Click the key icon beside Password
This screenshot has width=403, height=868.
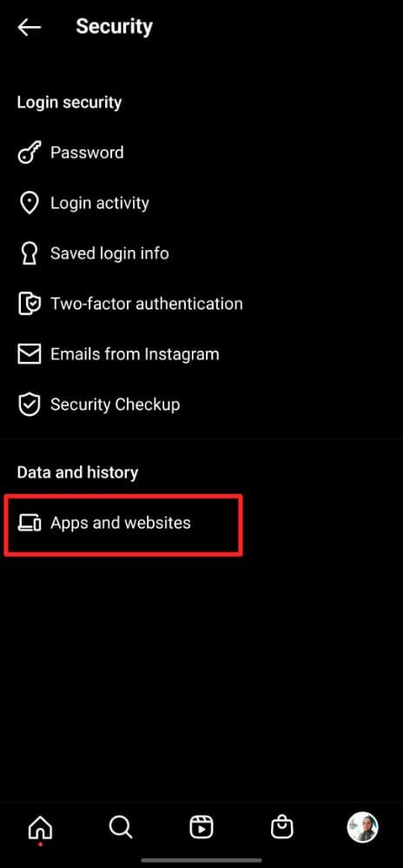coord(30,154)
